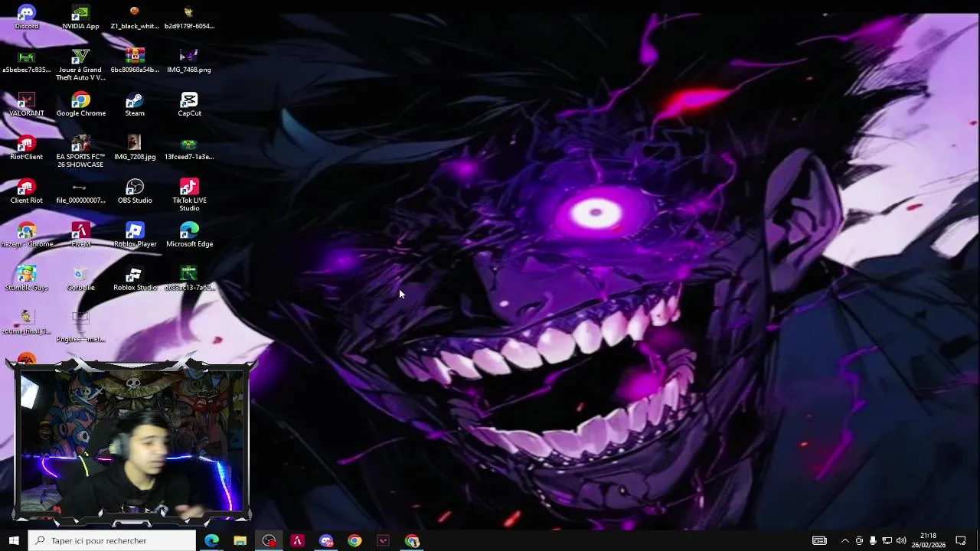This screenshot has width=980, height=551.
Task: Select the 13fceed7-1a3e... file icon
Action: tap(189, 148)
